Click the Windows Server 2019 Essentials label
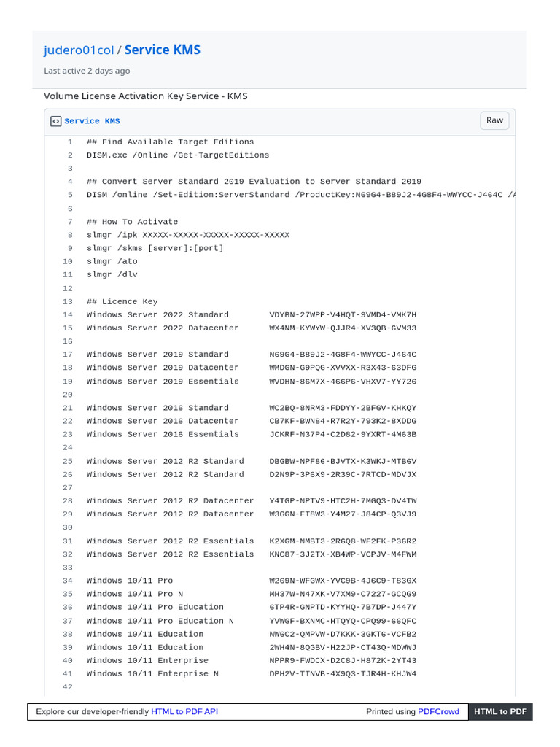 [163, 382]
